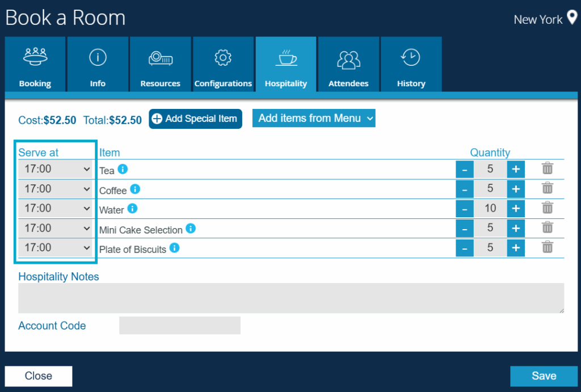Open info icon next to Mini Cake Selection
This screenshot has height=392, width=581.
point(191,229)
